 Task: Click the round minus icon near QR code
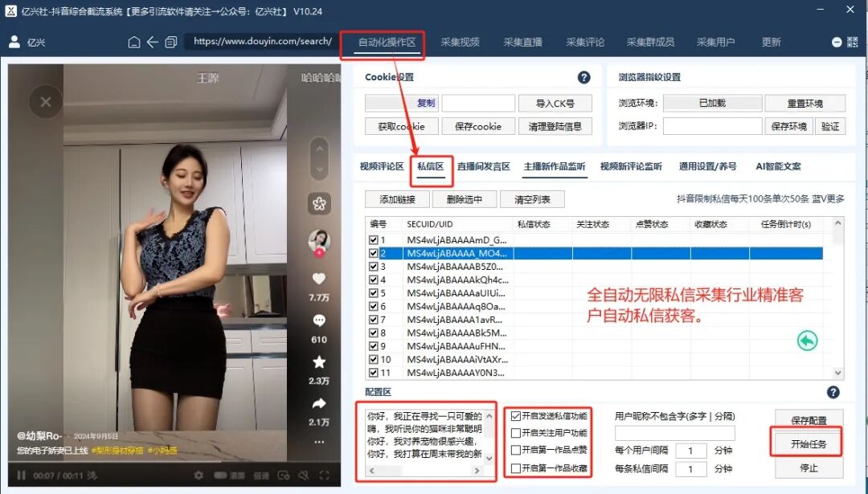[837, 42]
